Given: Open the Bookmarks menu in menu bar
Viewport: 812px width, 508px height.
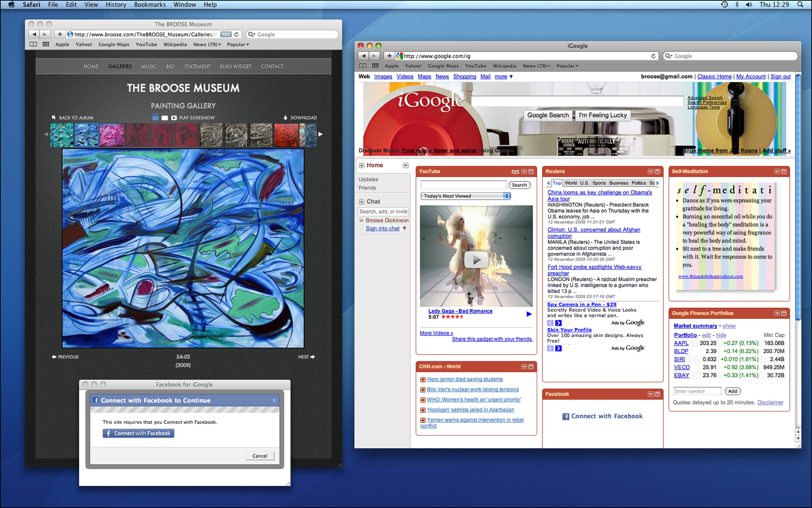Looking at the screenshot, I should (x=149, y=5).
